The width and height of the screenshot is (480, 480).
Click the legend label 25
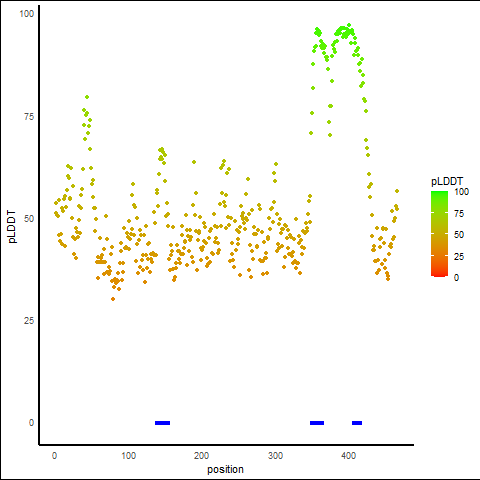point(459,256)
